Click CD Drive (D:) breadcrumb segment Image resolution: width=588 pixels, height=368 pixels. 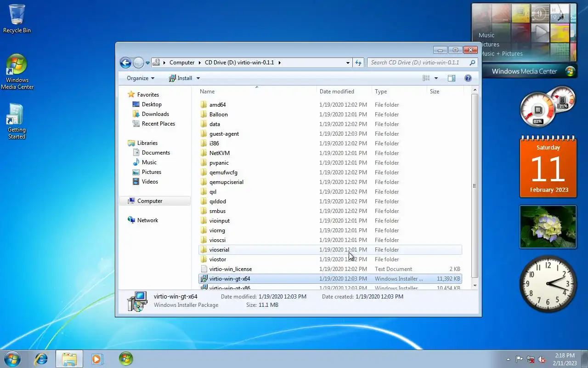(239, 63)
